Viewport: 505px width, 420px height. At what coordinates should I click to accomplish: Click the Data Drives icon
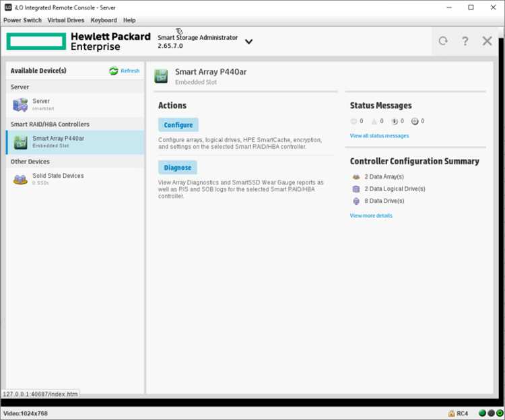[356, 201]
